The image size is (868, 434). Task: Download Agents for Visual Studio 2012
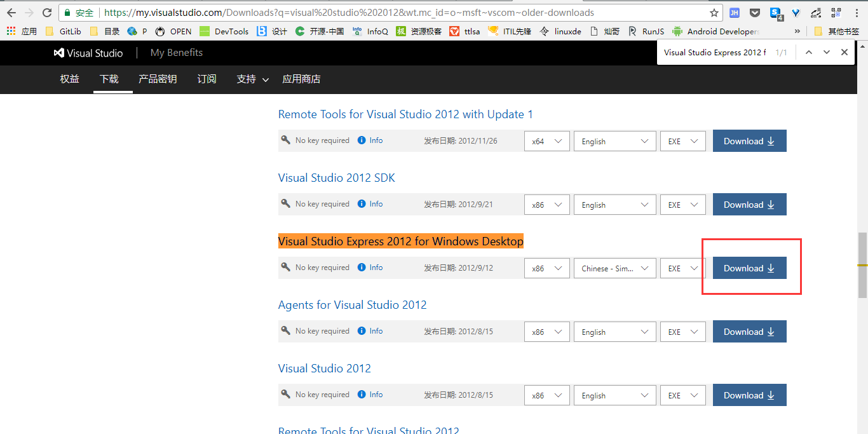coord(750,332)
